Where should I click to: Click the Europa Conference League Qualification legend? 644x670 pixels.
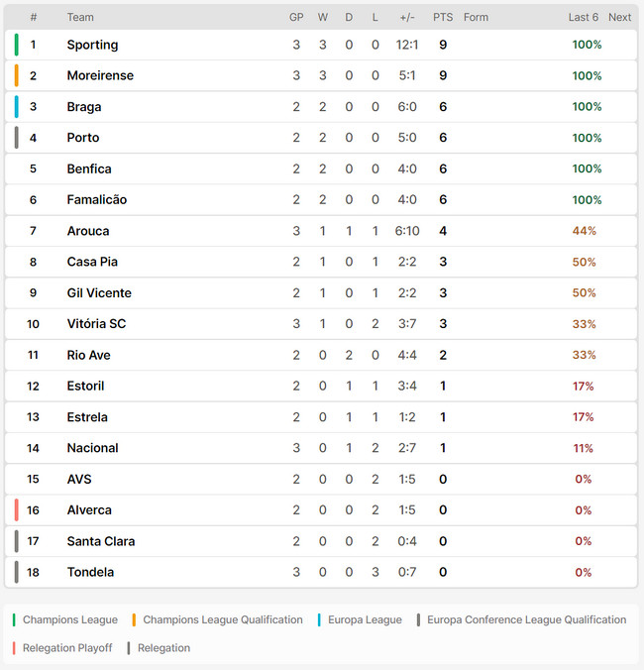521,619
